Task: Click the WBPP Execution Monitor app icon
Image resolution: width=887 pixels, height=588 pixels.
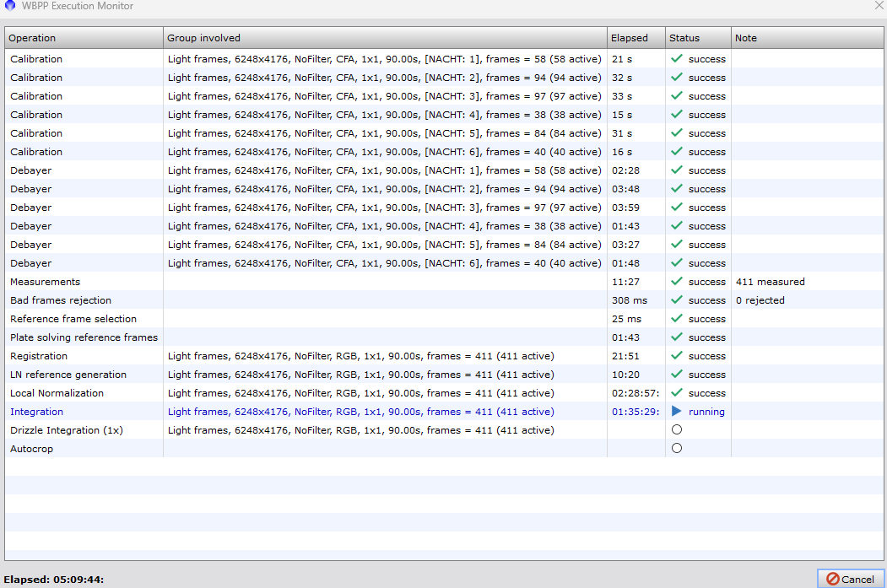Action: point(9,6)
